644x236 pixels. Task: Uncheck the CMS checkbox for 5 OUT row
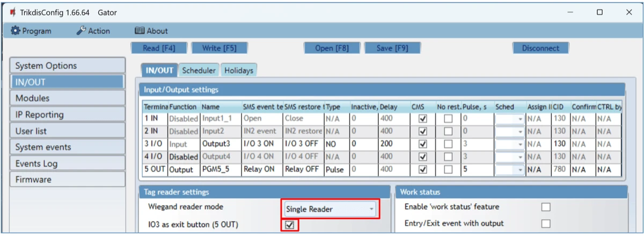[x=422, y=169]
